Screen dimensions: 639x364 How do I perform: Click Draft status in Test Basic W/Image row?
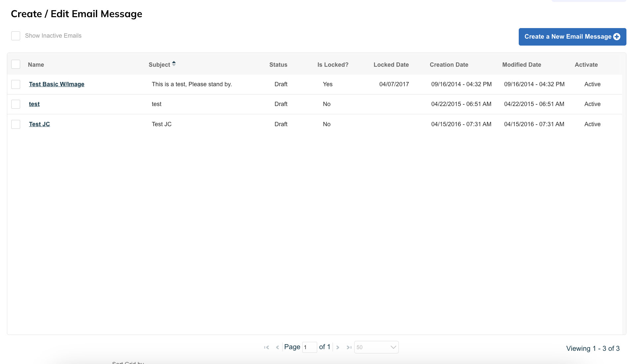[281, 84]
